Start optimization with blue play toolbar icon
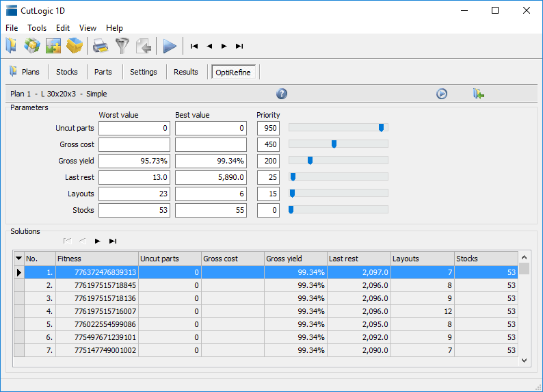Viewport: 543px width, 392px height. click(x=170, y=46)
